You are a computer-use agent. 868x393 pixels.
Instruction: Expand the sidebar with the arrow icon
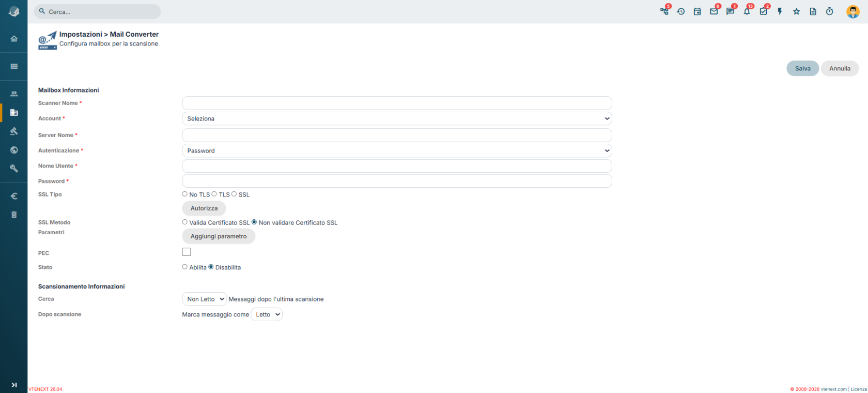(14, 385)
